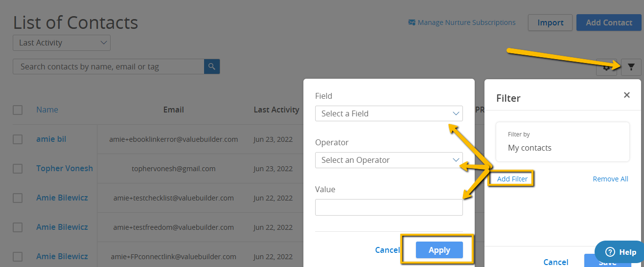This screenshot has height=267, width=644.
Task: Click the Manage Nurture Subscriptions envelope icon
Action: 412,22
